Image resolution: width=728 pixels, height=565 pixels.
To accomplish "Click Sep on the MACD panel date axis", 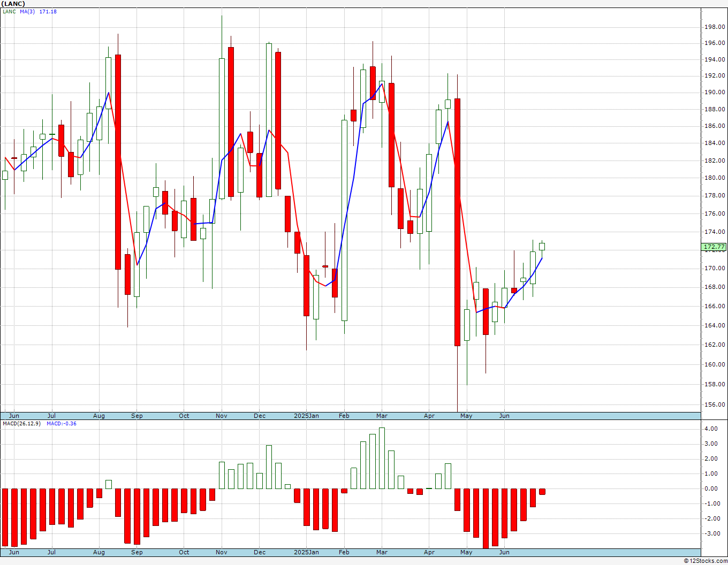I will click(137, 552).
